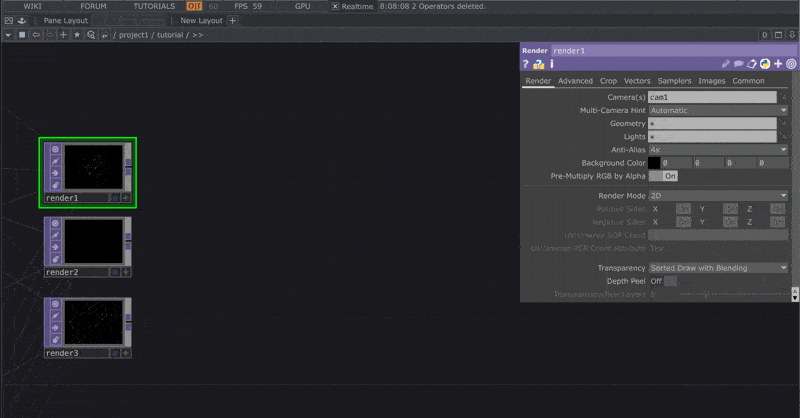Viewport: 800px width, 418px height.
Task: Open the Multi-Camera Hint dropdown
Action: point(718,110)
